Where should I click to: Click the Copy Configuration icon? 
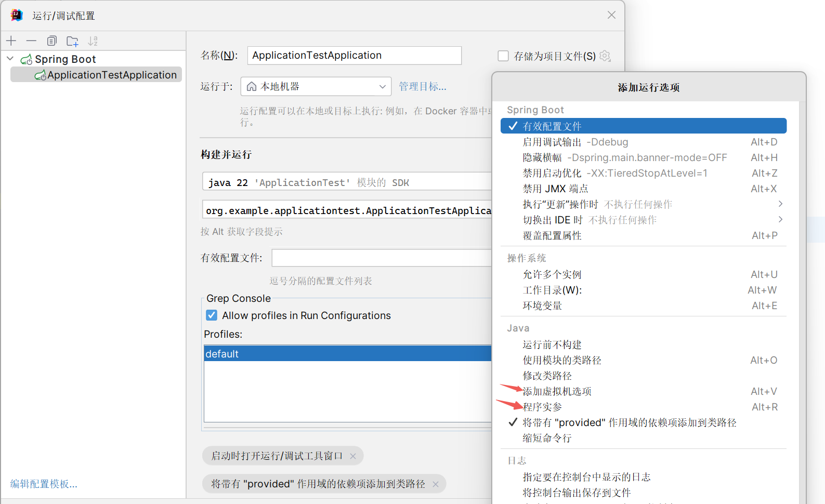coord(51,41)
